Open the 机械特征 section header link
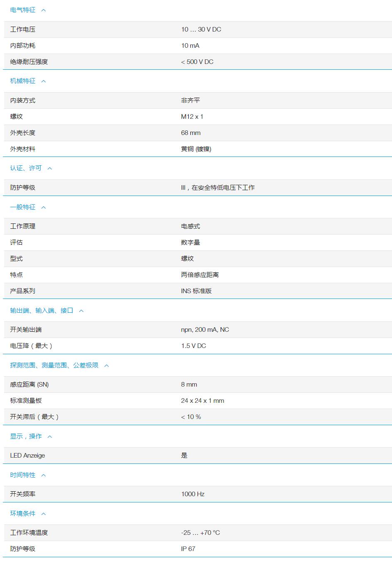392x561 pixels. [22, 81]
